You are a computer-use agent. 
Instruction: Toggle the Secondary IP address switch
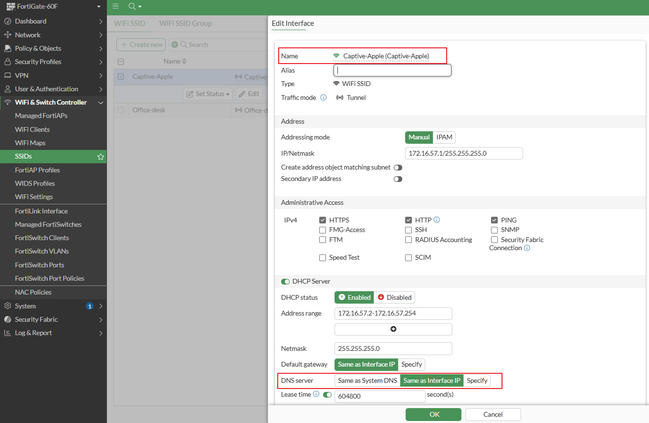398,179
